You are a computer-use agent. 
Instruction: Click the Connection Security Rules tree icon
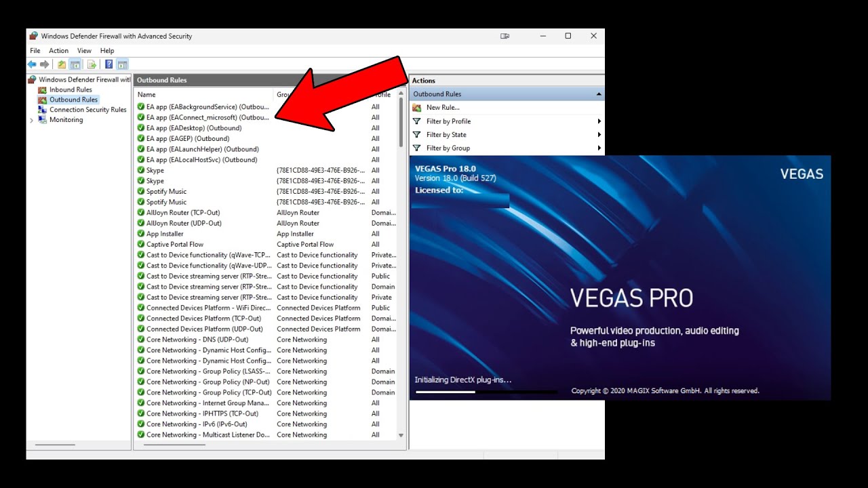(x=42, y=110)
